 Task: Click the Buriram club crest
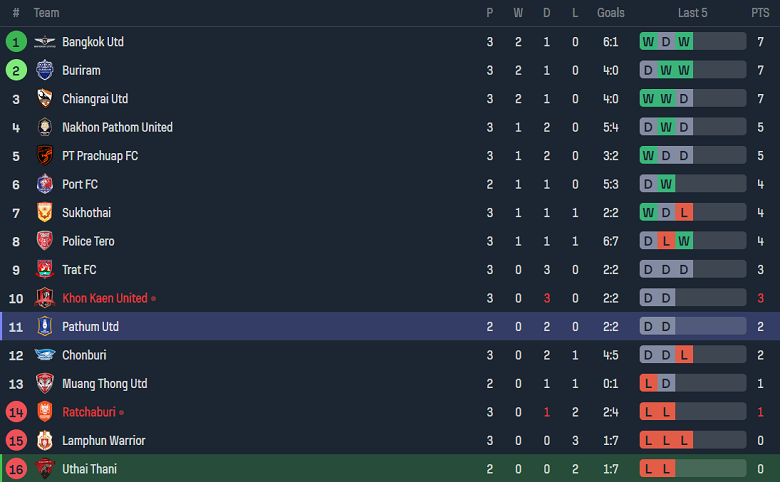44,71
